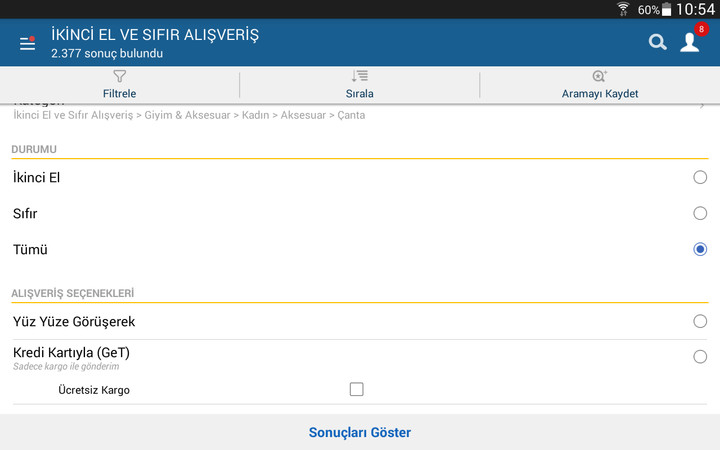The width and height of the screenshot is (720, 450).
Task: Select Yüz Yüze Görüşerek option
Action: [700, 321]
